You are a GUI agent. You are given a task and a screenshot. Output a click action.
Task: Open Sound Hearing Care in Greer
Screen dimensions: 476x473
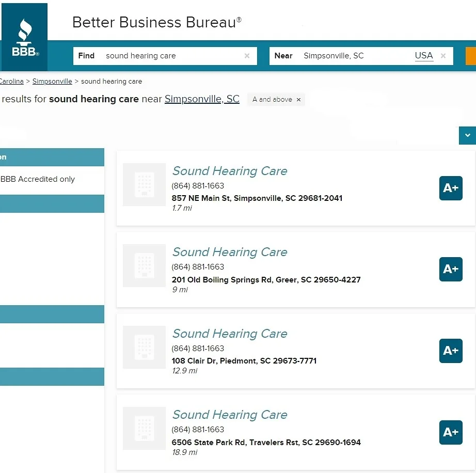[230, 253]
